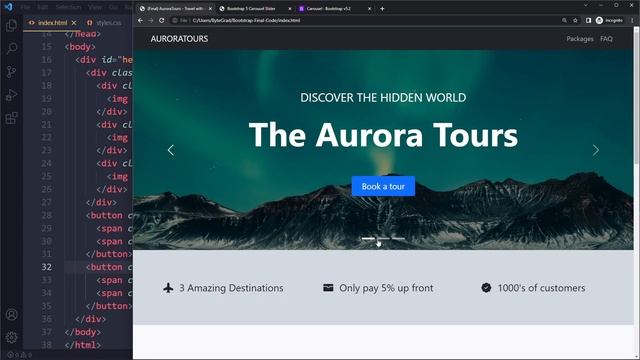Open the Go menu in VS Code

(113, 7)
